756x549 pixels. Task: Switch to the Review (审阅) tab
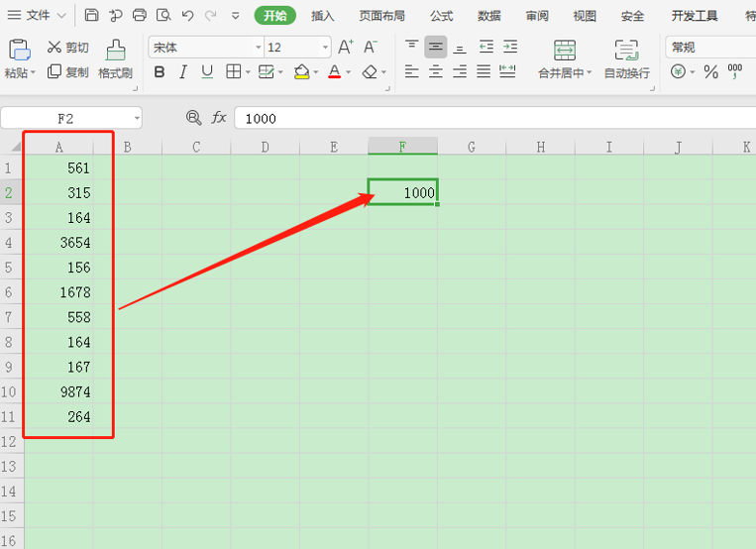537,16
